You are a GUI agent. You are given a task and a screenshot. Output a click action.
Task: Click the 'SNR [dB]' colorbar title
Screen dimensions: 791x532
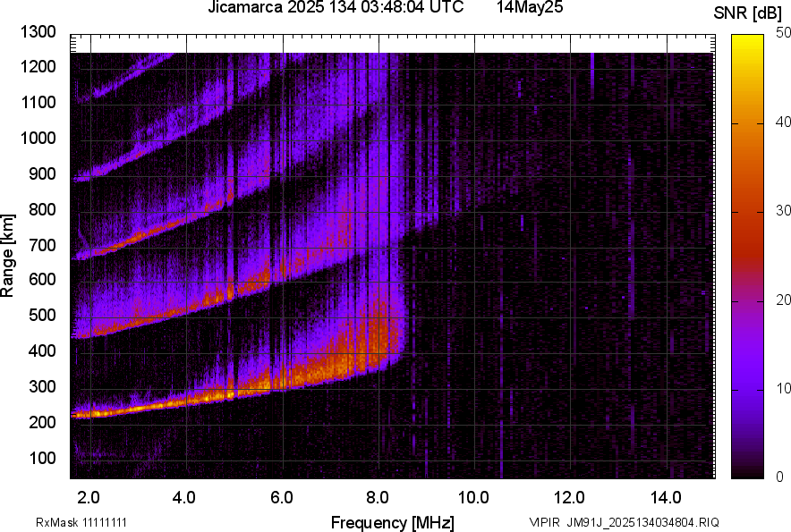[748, 13]
